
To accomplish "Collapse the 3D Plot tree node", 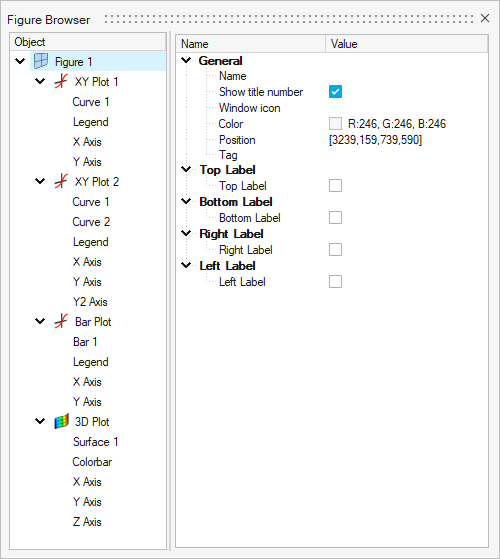I will (x=40, y=421).
